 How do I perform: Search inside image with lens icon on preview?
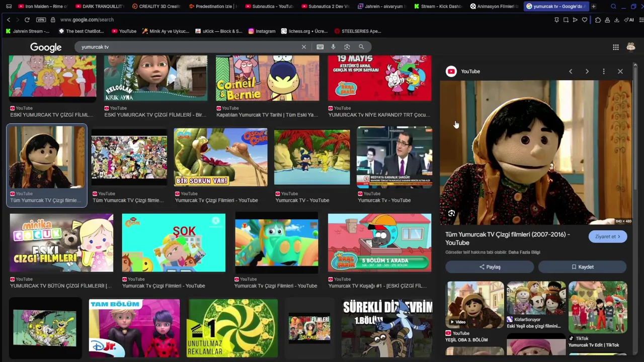(x=451, y=214)
